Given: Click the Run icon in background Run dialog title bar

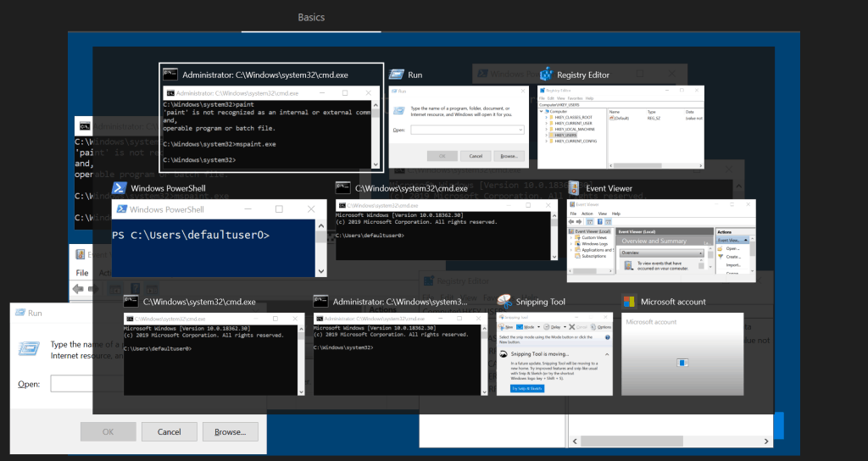Looking at the screenshot, I should (20, 313).
